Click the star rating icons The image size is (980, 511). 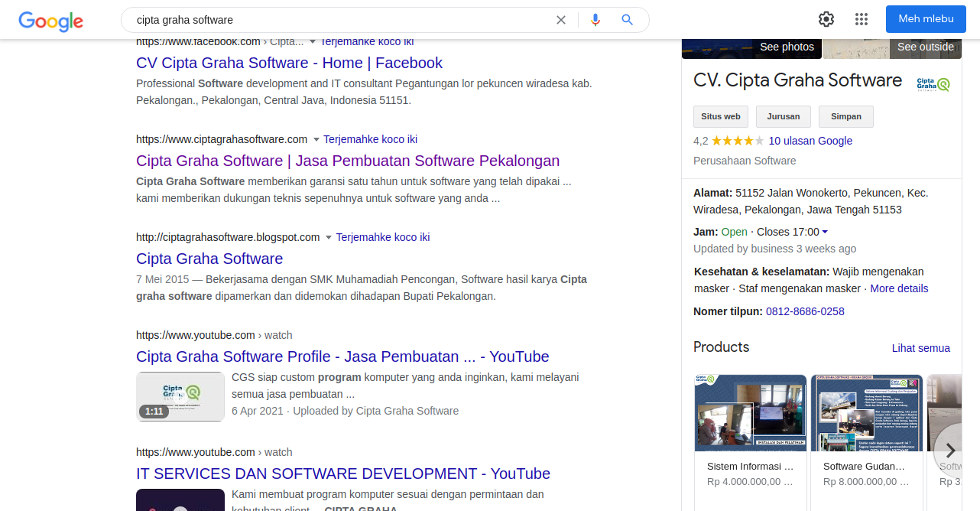(x=738, y=141)
